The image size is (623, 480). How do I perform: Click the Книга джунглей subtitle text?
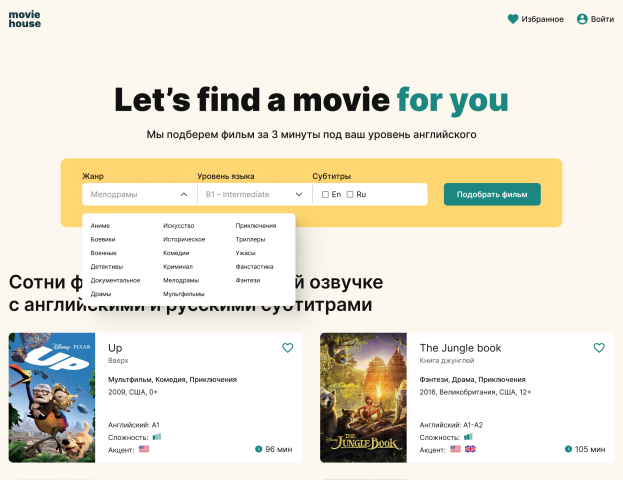[x=447, y=360]
